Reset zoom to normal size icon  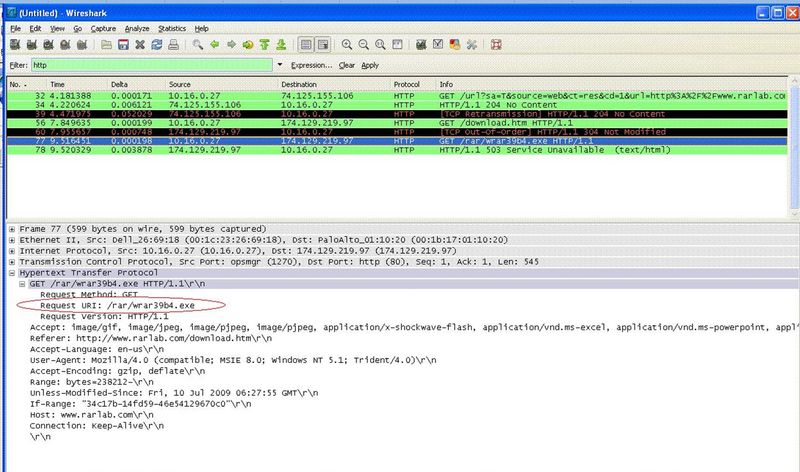(381, 45)
